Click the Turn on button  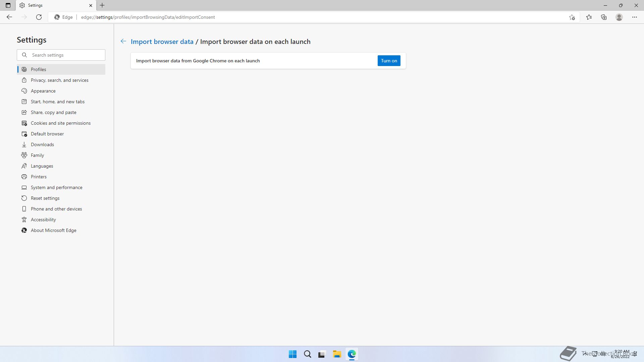389,61
